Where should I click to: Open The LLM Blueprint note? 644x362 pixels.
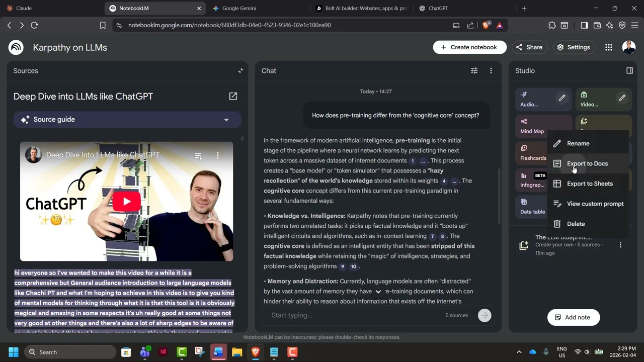pos(569,245)
